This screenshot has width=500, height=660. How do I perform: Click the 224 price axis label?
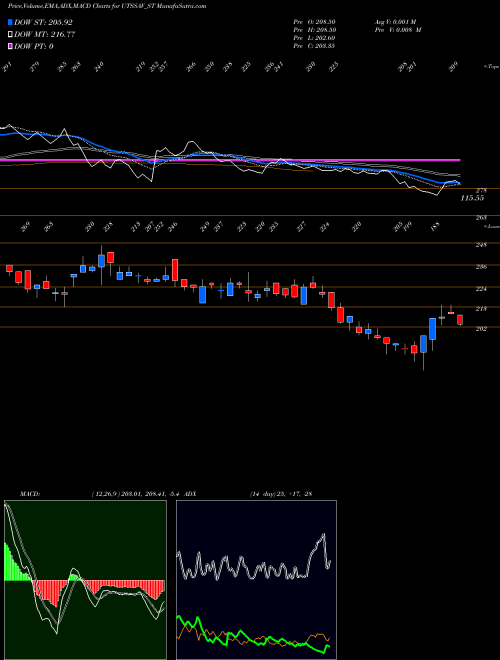point(482,289)
